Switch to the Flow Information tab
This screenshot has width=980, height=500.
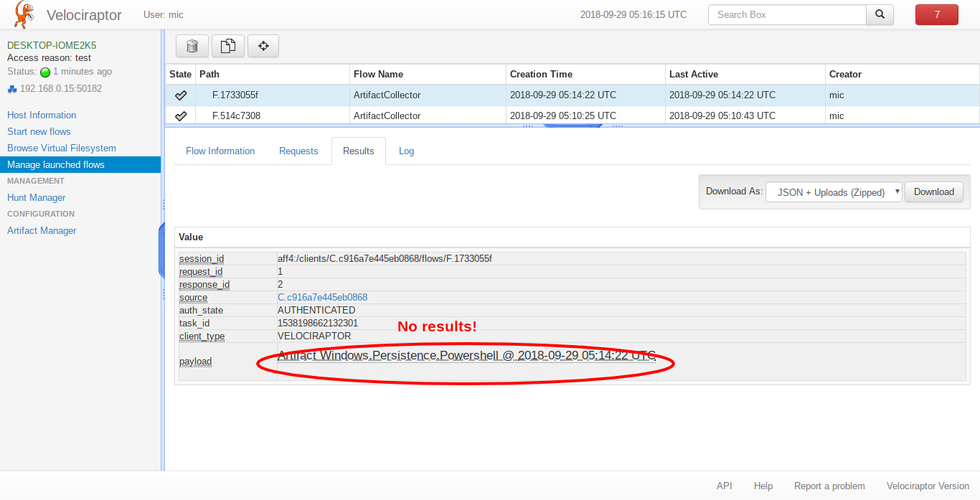click(220, 151)
